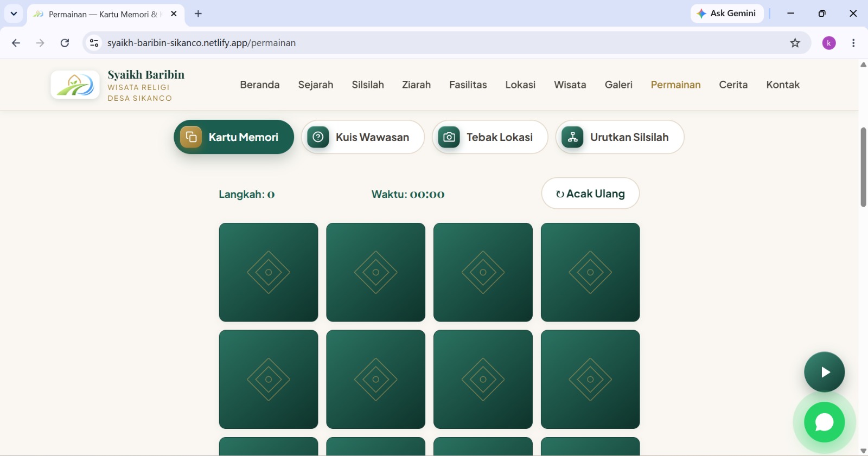Open Chrome profile avatar k
Screen dimensions: 868x456
click(829, 43)
